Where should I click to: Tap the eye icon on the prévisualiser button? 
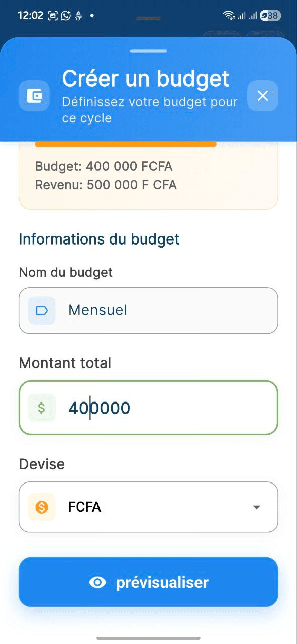point(96,582)
